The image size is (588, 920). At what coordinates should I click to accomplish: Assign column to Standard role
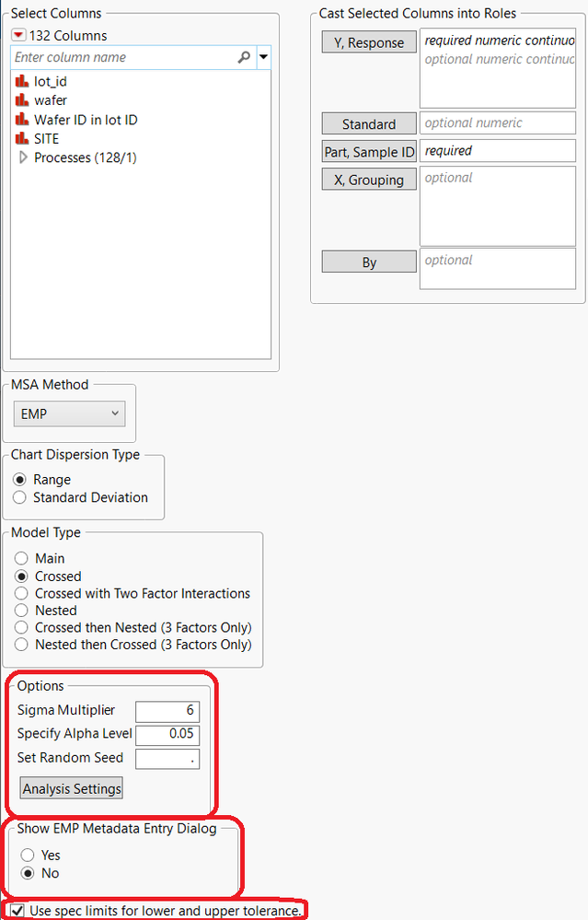369,123
